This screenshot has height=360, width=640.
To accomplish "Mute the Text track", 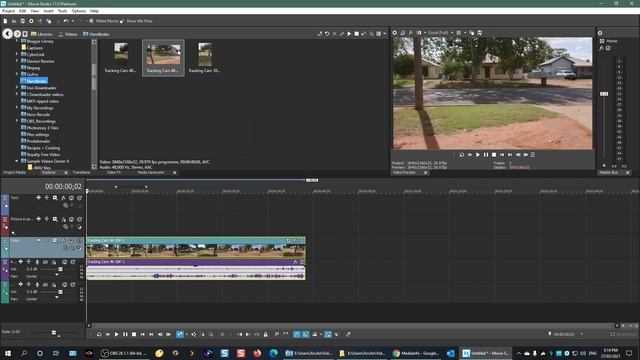I will [71, 198].
